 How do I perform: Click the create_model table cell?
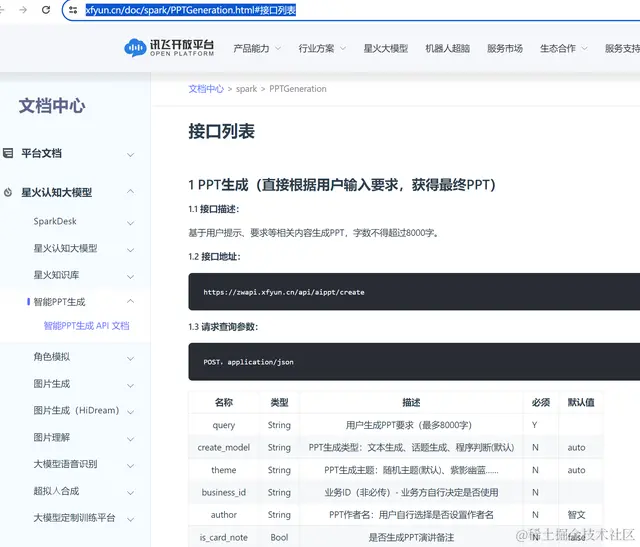224,447
